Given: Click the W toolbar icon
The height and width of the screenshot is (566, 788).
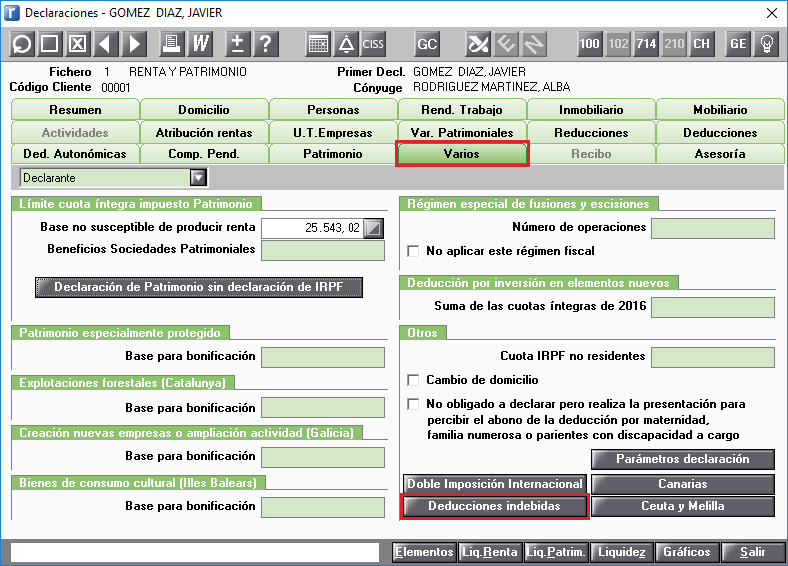Looking at the screenshot, I should click(200, 44).
